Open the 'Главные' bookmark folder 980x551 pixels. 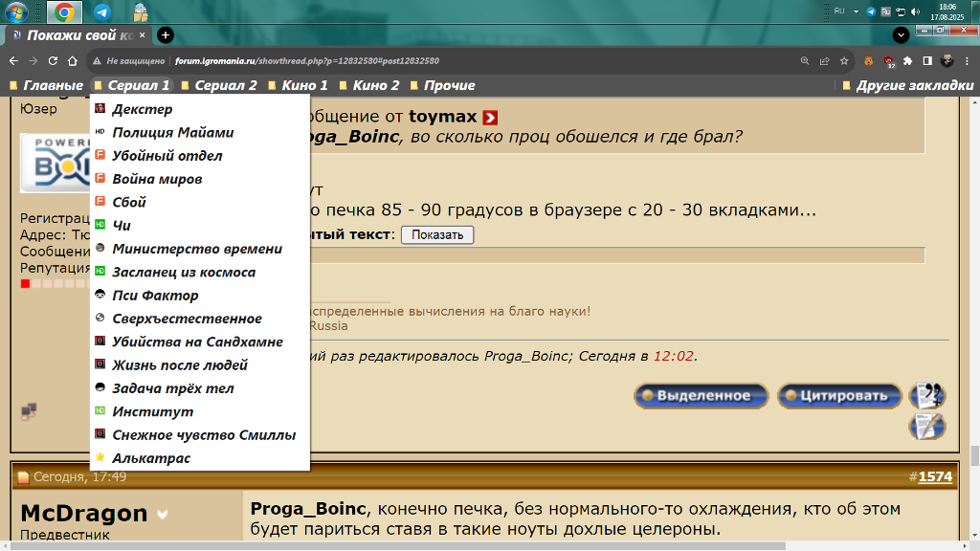pyautogui.click(x=46, y=85)
